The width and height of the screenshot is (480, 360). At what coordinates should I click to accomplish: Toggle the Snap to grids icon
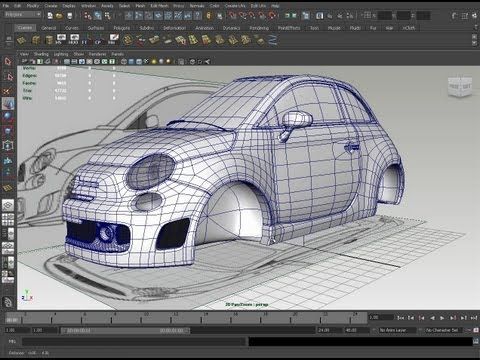[x=233, y=15]
